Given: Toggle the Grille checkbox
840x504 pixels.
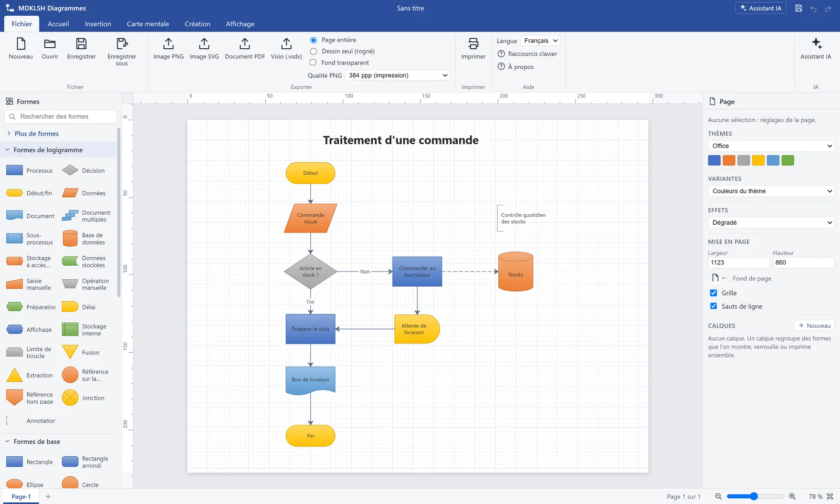Looking at the screenshot, I should coord(713,293).
